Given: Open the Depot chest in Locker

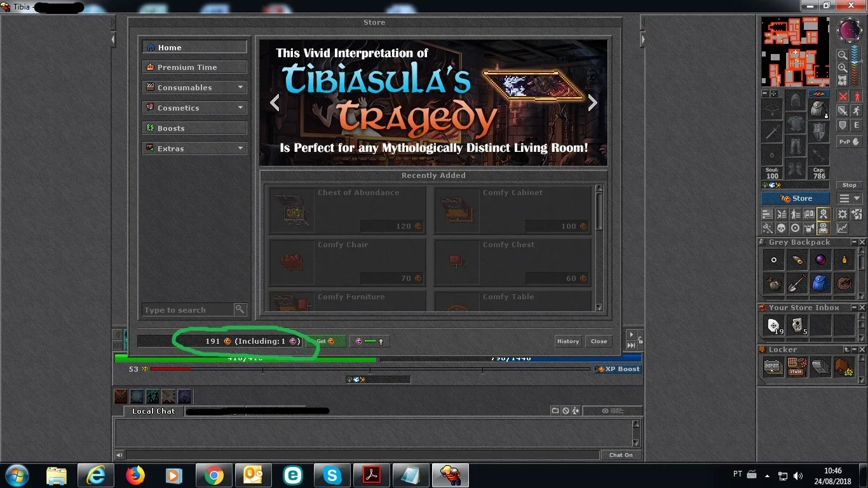Looking at the screenshot, I should [773, 367].
